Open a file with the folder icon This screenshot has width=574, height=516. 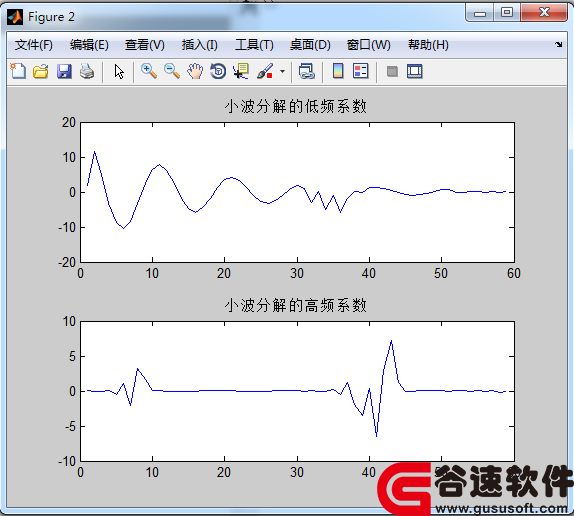41,71
